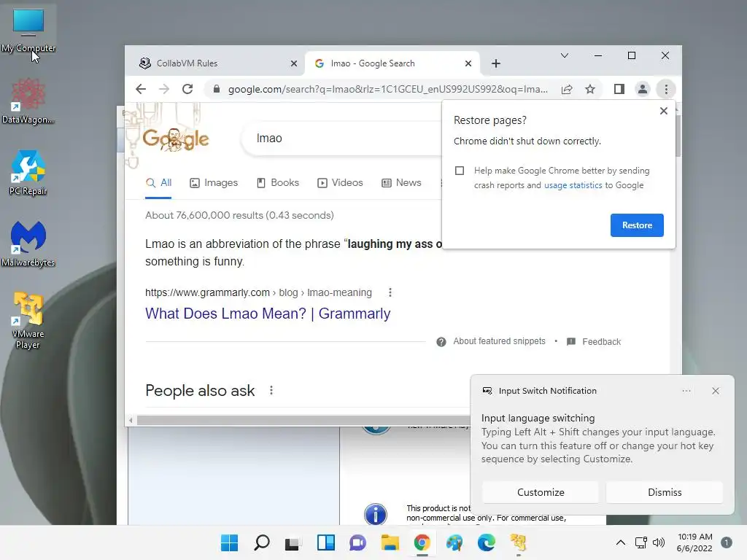Viewport: 747px width, 560px height.
Task: Click the network tray icon
Action: [641, 542]
